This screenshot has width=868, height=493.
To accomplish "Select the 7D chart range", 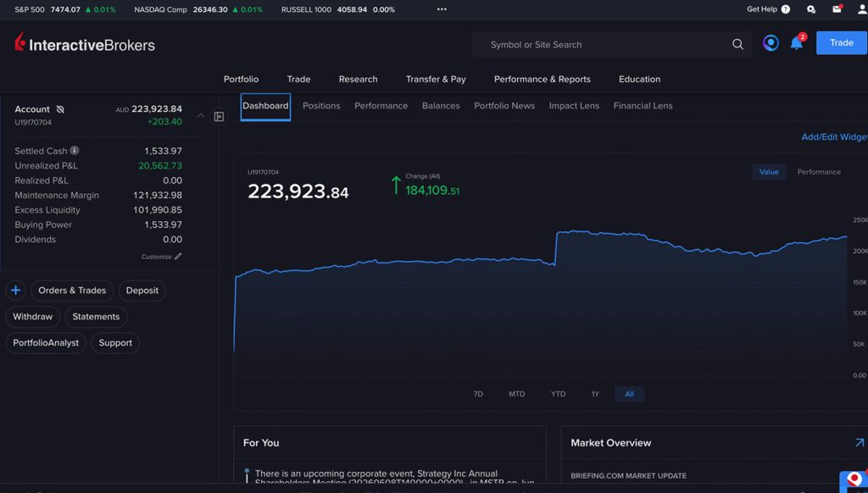I will 478,394.
